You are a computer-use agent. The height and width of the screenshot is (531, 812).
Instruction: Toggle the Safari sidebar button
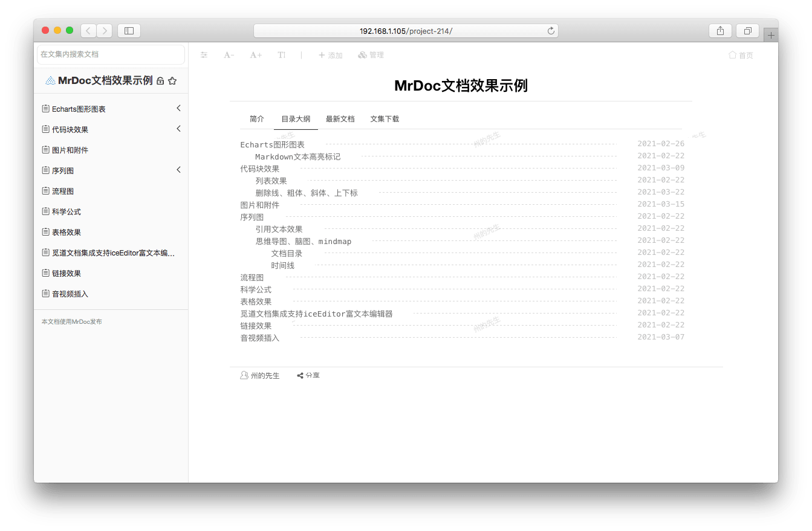point(129,31)
